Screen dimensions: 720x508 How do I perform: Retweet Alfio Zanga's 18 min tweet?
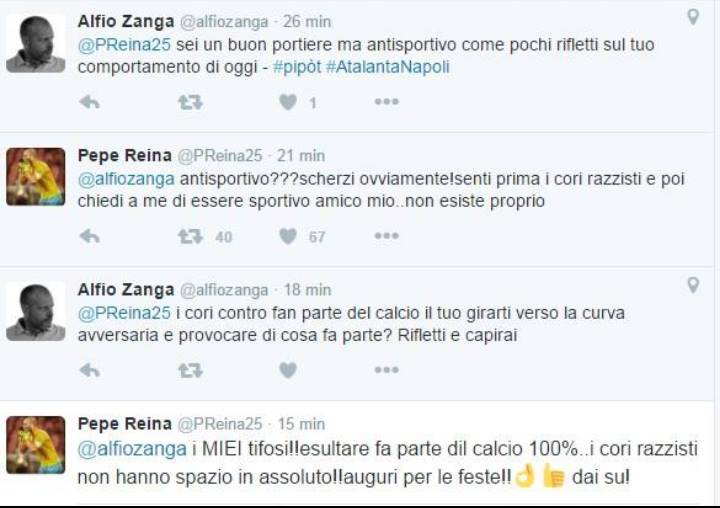click(x=190, y=370)
